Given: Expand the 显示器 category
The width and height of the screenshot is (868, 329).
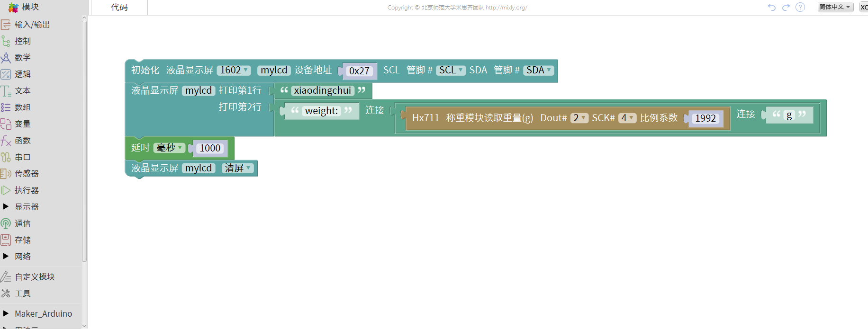Looking at the screenshot, I should (6, 206).
